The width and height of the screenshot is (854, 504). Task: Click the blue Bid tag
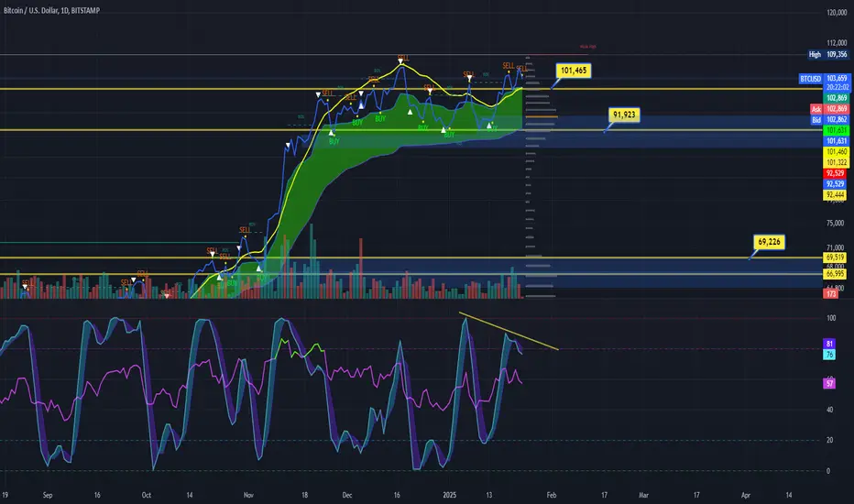[816, 120]
